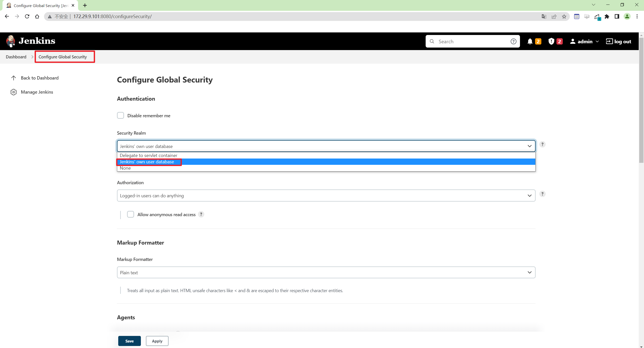Viewport: 644px width, 348px height.
Task: Toggle Allow anonymous read access checkbox
Action: (x=131, y=214)
